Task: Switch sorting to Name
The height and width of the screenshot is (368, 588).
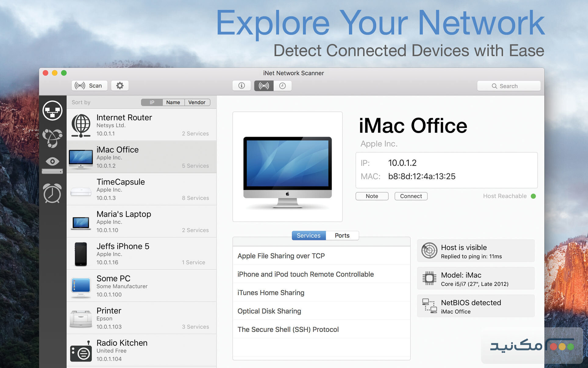Action: (173, 102)
